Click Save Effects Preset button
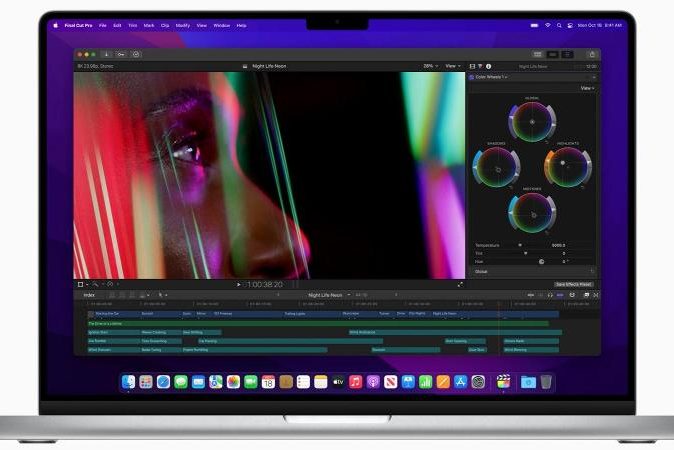Viewport: 674px width, 450px height. (573, 284)
